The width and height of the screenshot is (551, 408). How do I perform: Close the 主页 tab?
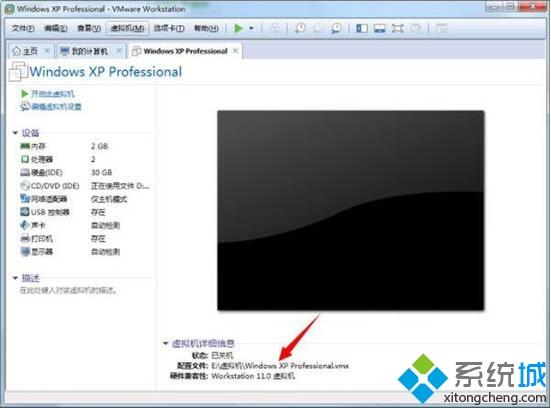[x=47, y=51]
